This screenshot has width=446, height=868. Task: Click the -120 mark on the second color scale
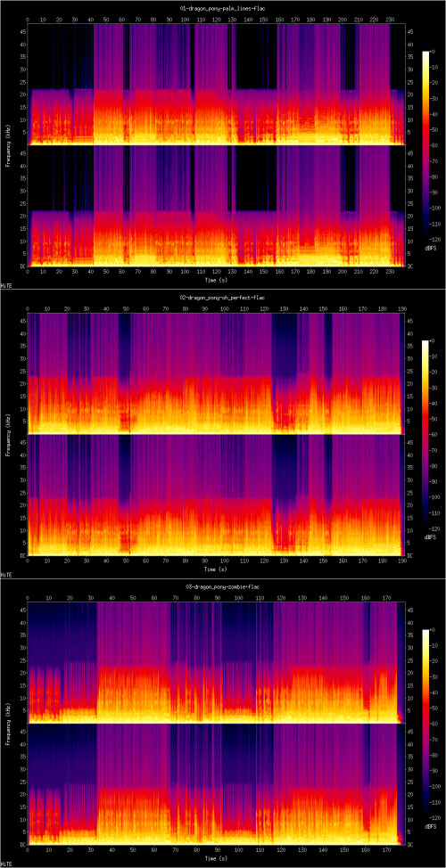pos(437,528)
